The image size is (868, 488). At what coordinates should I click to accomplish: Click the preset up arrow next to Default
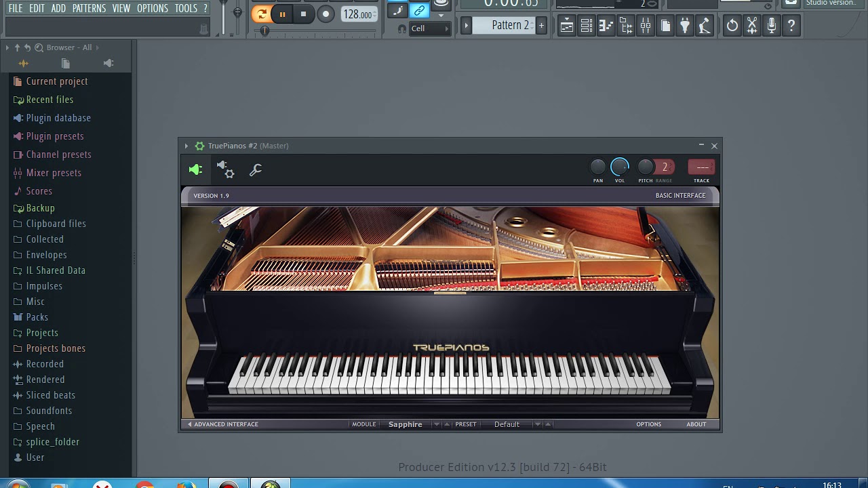[548, 424]
